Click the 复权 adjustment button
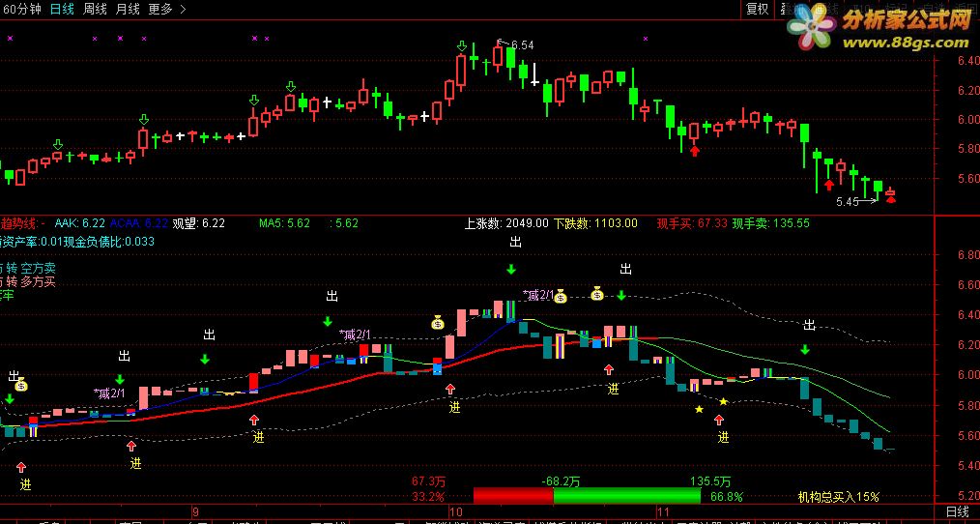Viewport: 980px width, 524px height. coord(758,9)
